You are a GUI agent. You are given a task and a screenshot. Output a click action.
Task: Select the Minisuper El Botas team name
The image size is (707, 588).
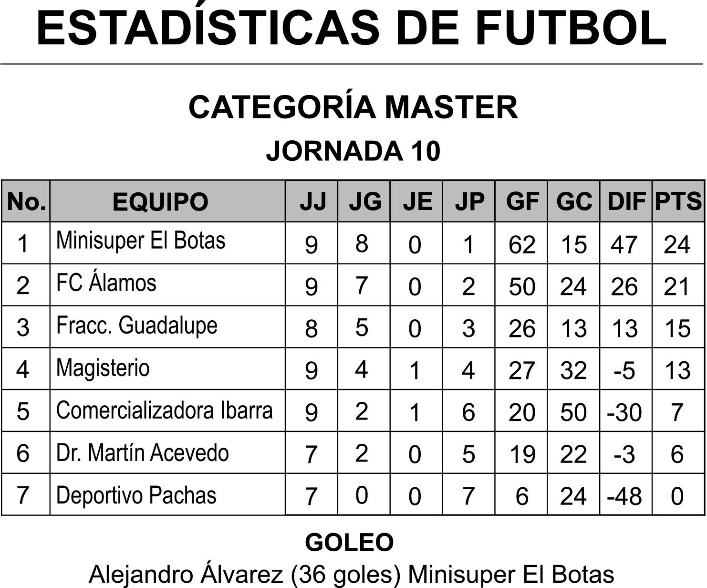coord(141,241)
